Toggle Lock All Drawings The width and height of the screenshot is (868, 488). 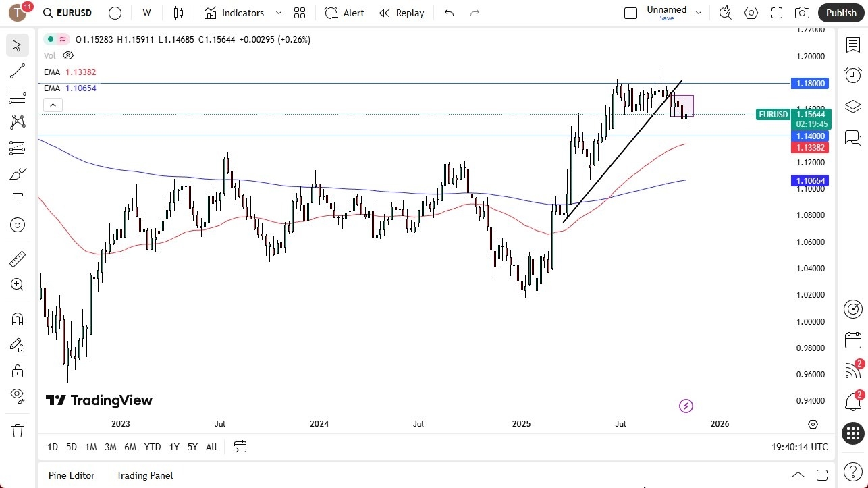click(18, 371)
